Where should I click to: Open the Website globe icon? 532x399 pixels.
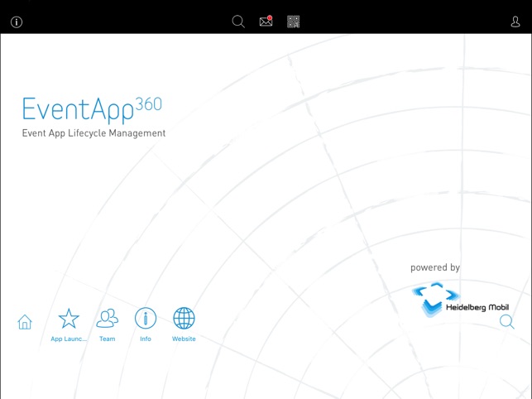click(184, 318)
